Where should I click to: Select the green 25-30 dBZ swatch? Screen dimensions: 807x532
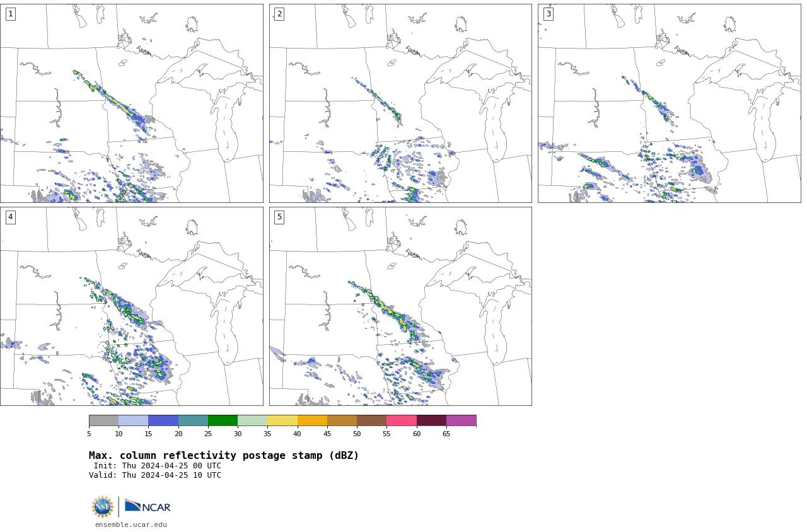(x=223, y=420)
